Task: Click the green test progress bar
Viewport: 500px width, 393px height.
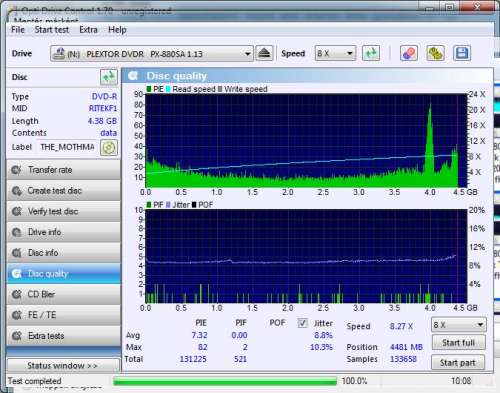Action: click(225, 381)
